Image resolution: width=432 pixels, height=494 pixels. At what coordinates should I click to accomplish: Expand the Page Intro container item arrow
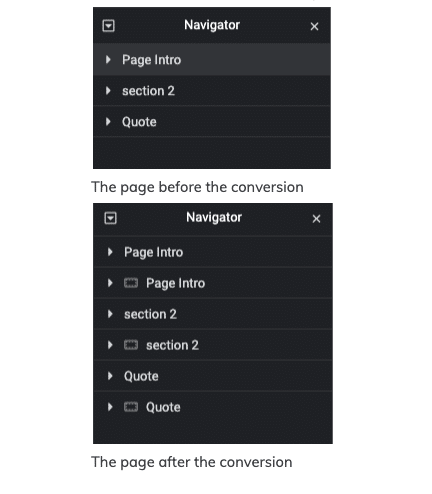click(110, 283)
